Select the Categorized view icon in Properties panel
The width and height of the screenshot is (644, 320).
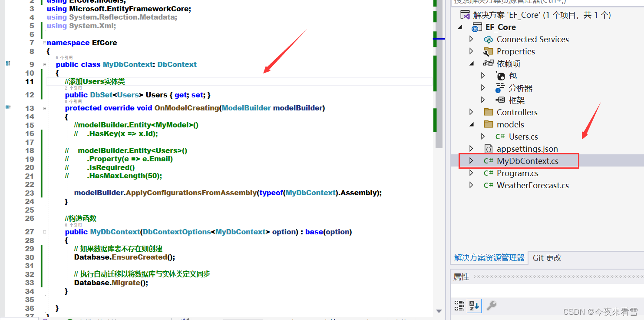click(x=459, y=306)
